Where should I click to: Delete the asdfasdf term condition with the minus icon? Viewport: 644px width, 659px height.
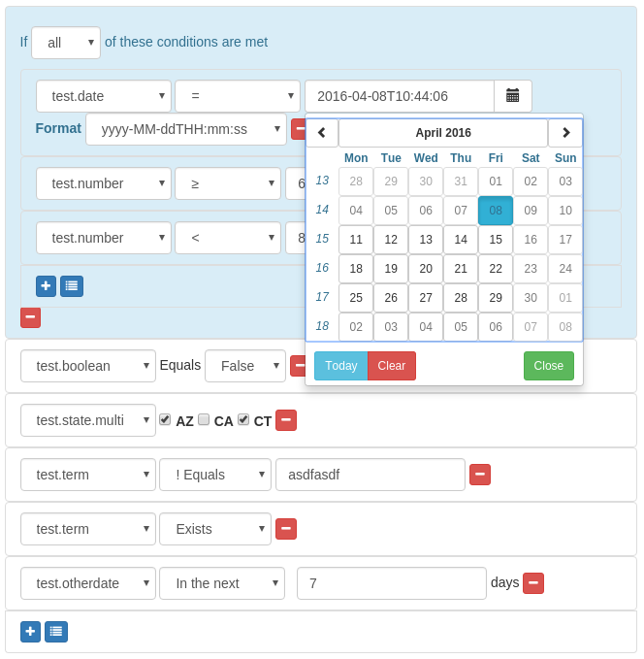point(480,475)
